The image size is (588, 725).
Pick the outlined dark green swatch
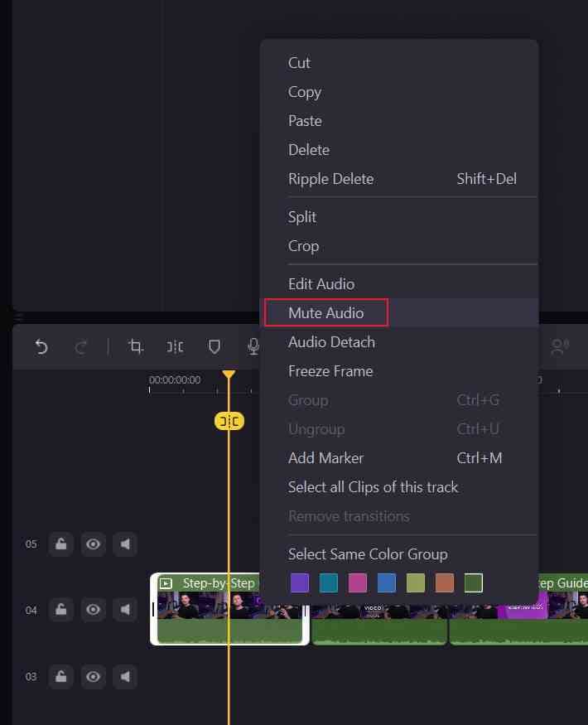coord(474,583)
